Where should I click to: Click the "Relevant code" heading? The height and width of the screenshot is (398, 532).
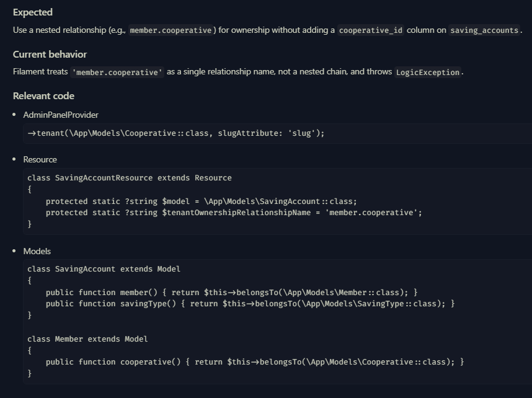[43, 96]
